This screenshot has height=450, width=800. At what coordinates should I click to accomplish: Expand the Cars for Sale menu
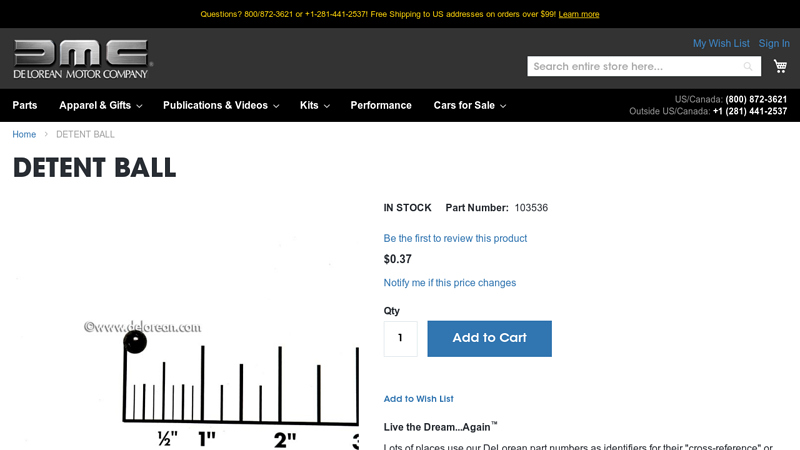click(x=469, y=105)
